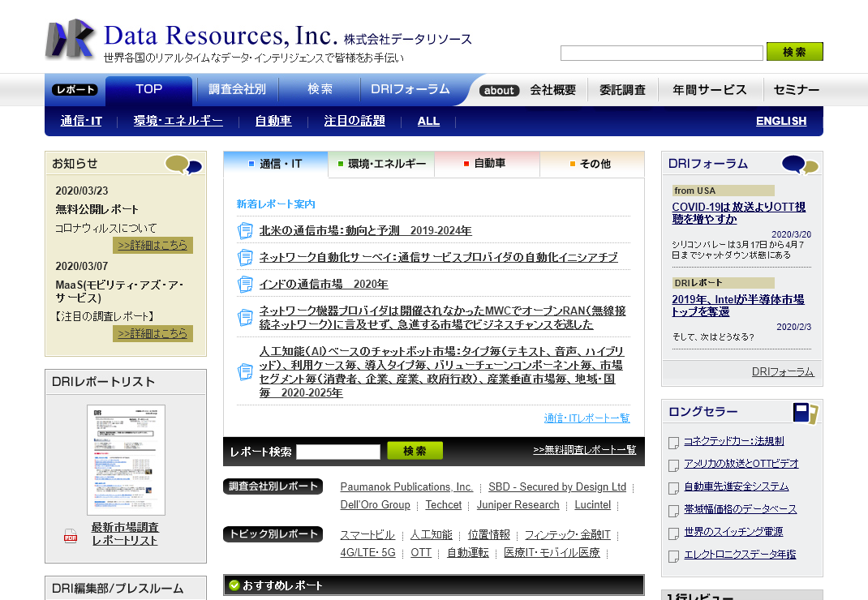Click the header search text field

(661, 54)
